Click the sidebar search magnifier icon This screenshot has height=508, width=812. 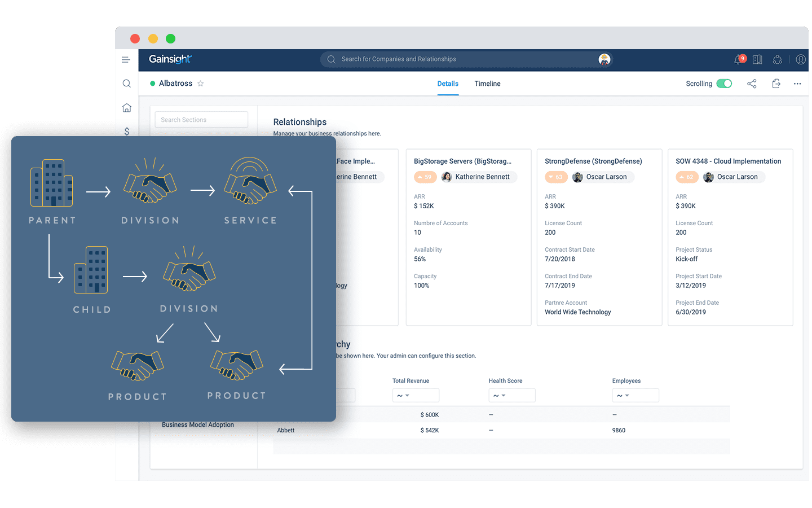(127, 84)
